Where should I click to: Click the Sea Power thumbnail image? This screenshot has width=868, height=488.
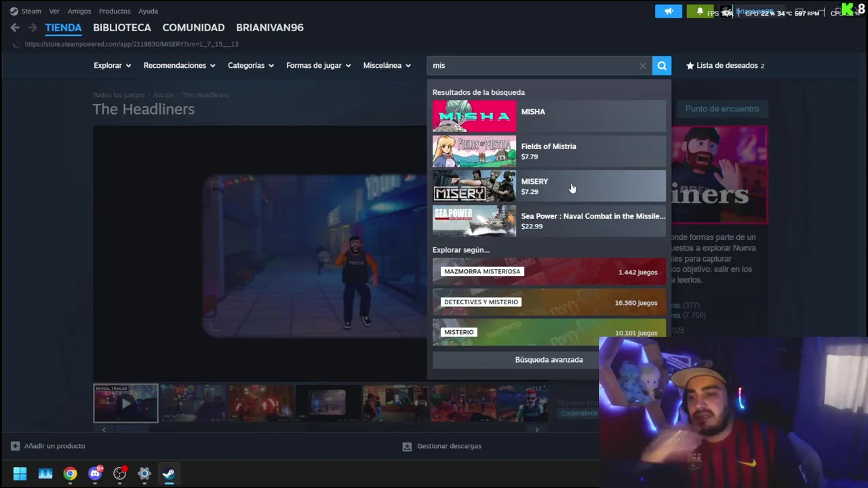[474, 221]
